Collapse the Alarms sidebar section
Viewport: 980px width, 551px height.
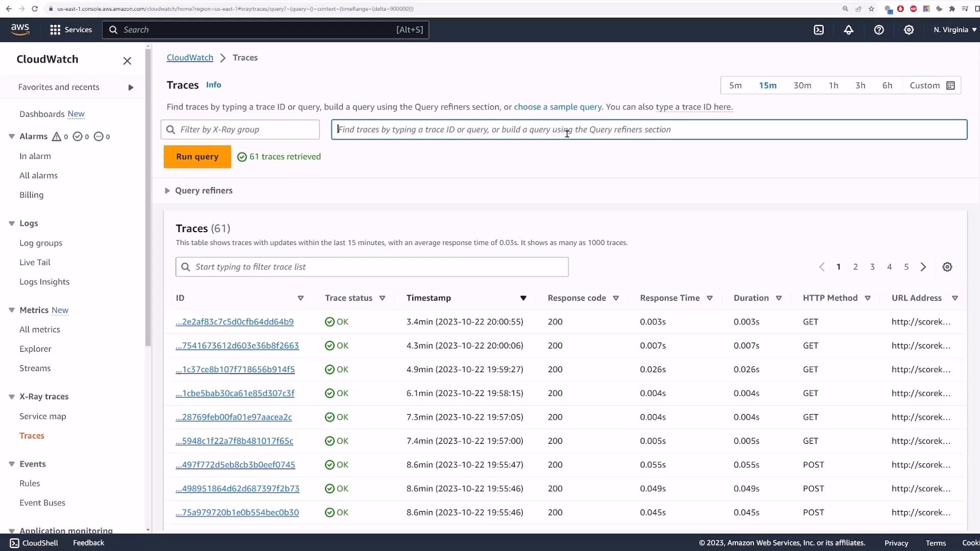pyautogui.click(x=12, y=136)
